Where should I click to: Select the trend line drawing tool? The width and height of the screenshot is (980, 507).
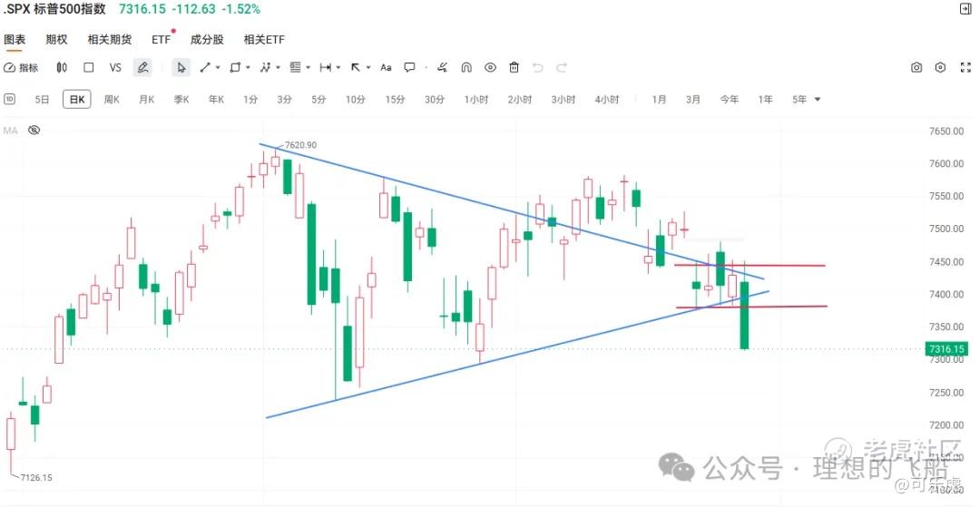(206, 67)
